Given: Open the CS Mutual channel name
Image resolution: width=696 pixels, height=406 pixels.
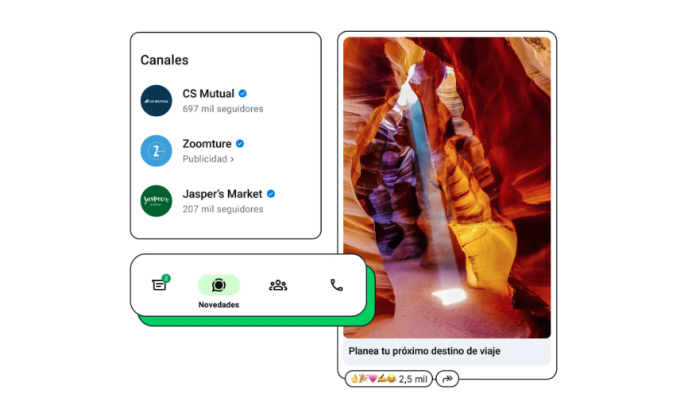Looking at the screenshot, I should pos(208,94).
